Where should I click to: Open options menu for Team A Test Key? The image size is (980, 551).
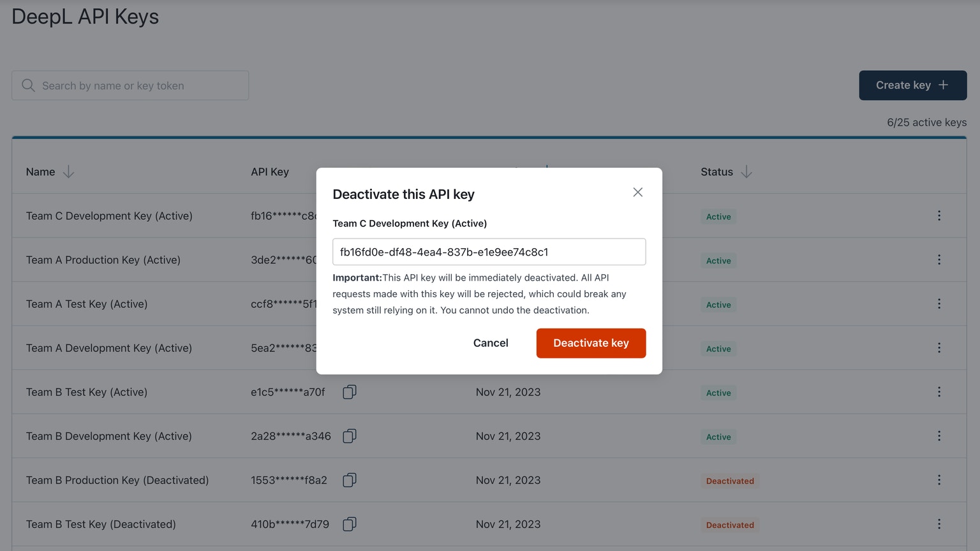coord(939,304)
